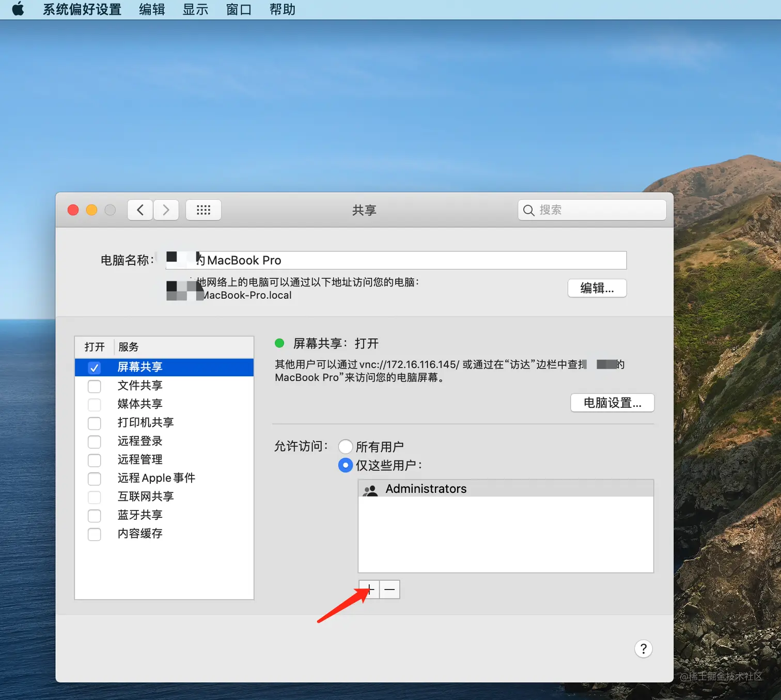The height and width of the screenshot is (700, 781).
Task: Enable the 文件共享 checkbox
Action: coord(94,386)
